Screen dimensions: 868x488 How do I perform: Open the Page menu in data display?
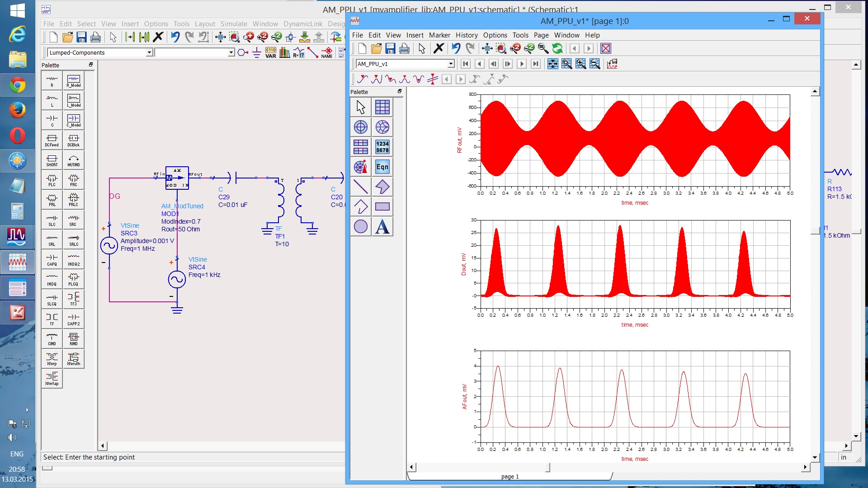tap(541, 35)
